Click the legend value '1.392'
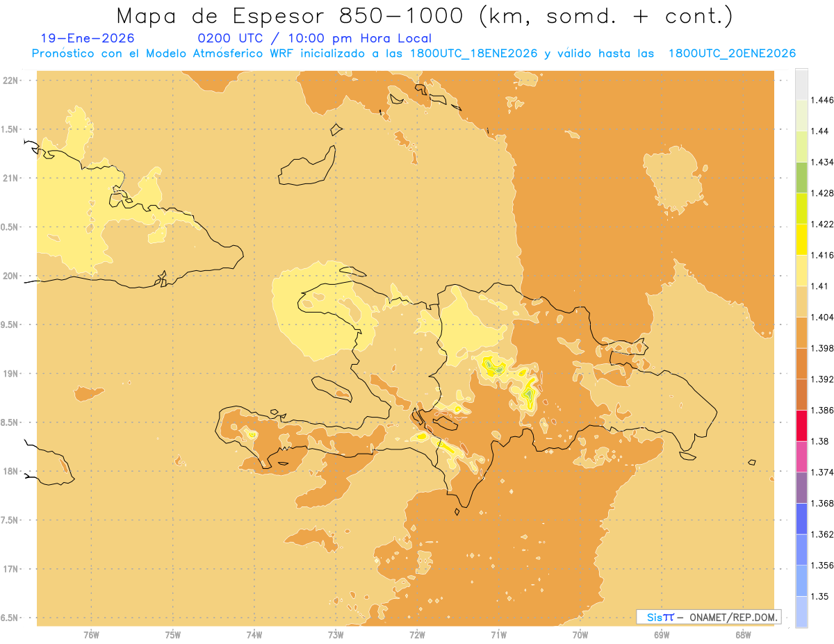Image resolution: width=834 pixels, height=644 pixels. (x=823, y=379)
